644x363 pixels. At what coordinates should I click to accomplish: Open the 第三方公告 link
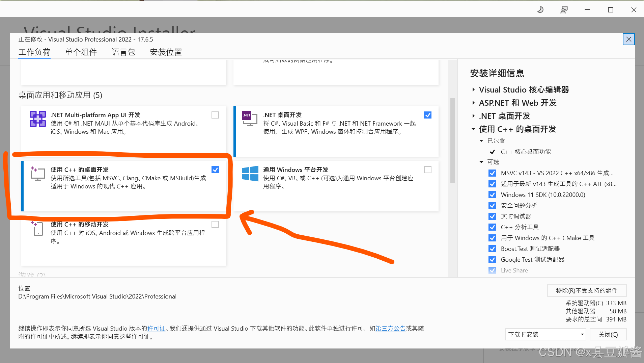pyautogui.click(x=390, y=329)
